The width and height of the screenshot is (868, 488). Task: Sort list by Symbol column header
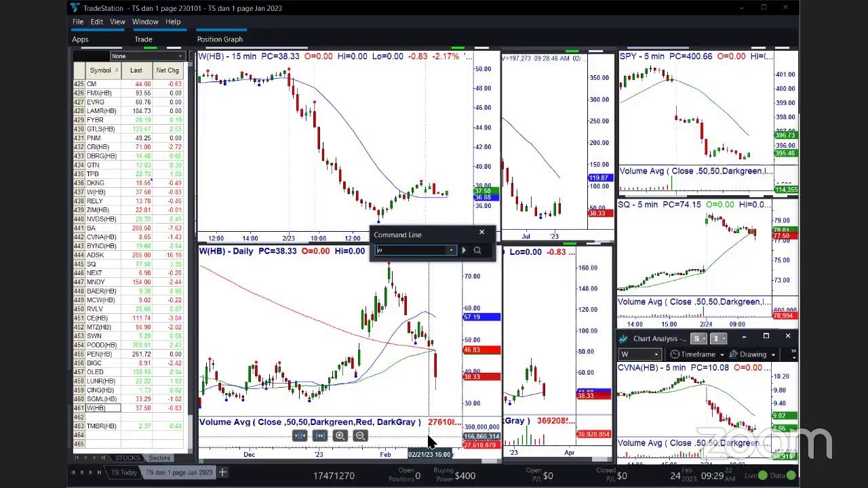tap(100, 70)
